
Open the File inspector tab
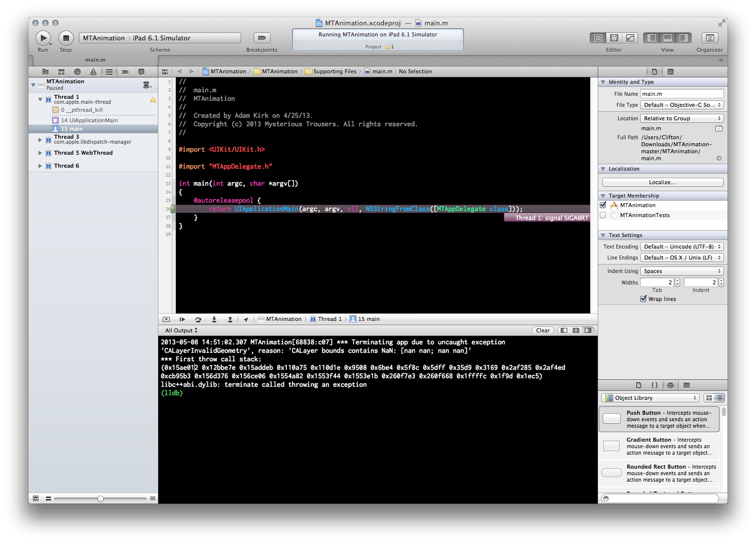point(655,72)
